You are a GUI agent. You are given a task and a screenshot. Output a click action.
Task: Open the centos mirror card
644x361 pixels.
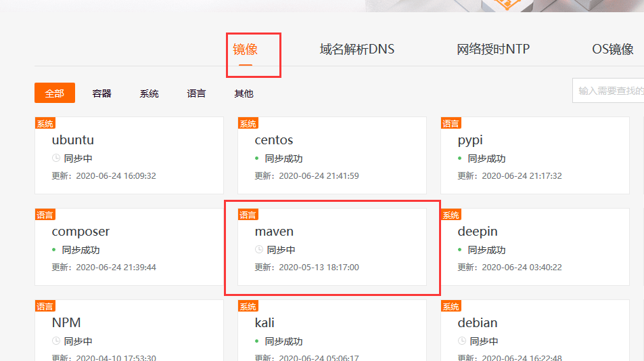(x=332, y=155)
